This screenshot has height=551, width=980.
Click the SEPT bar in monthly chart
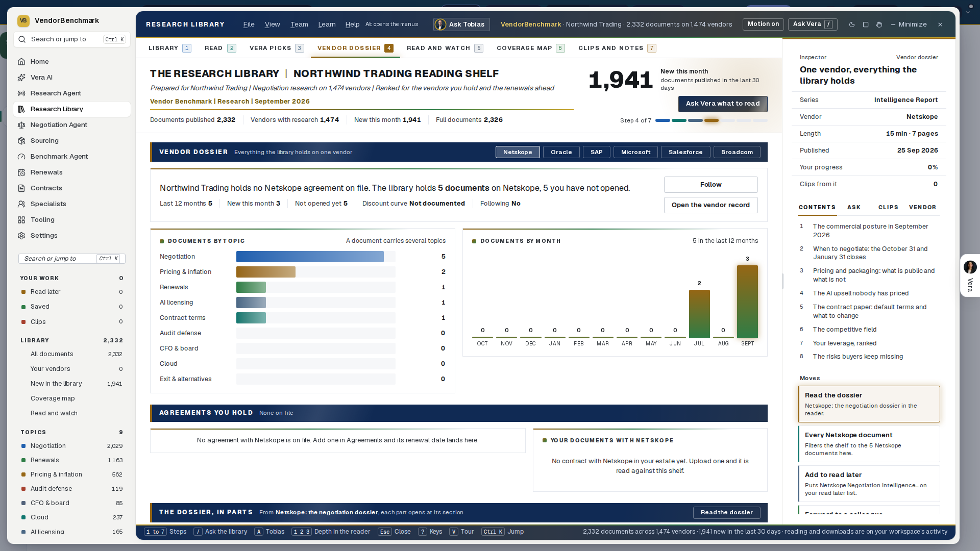(747, 302)
